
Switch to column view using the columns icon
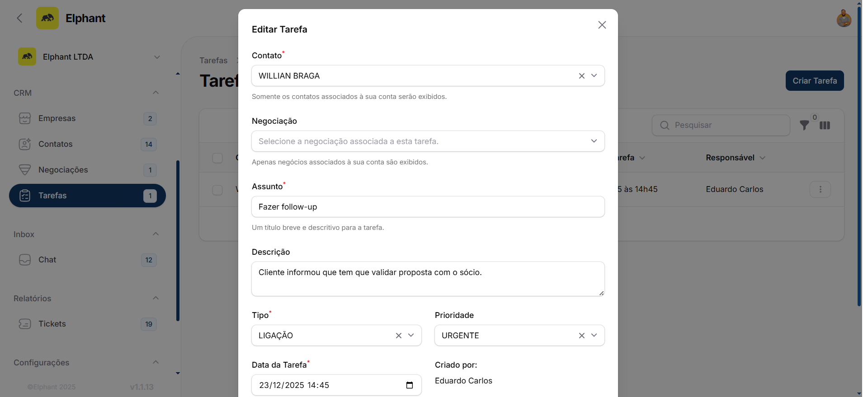825,126
